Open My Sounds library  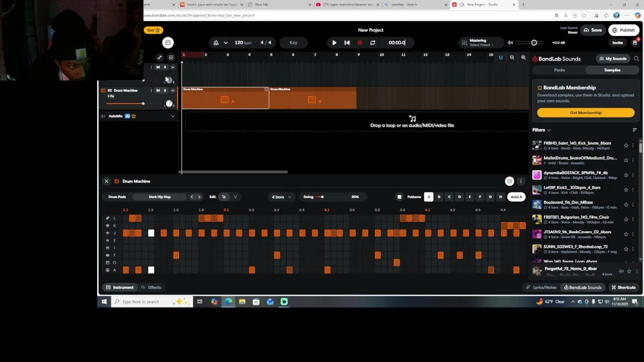(612, 59)
